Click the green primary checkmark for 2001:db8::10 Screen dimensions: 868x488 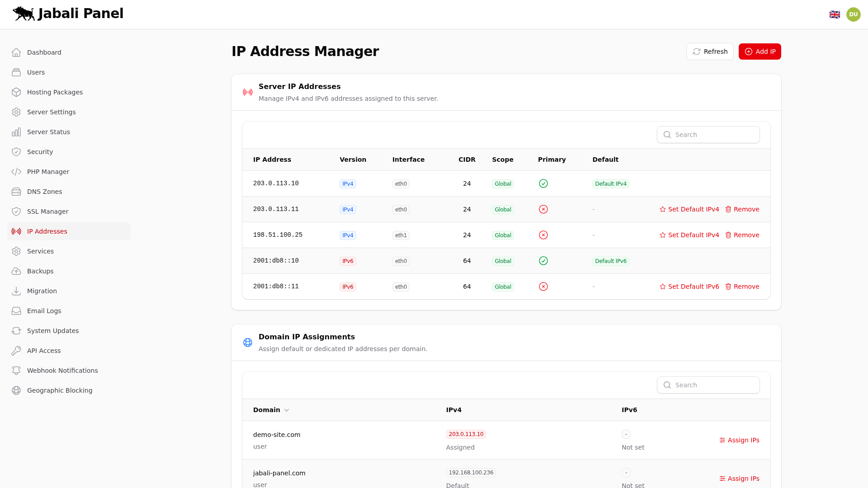[x=543, y=261]
